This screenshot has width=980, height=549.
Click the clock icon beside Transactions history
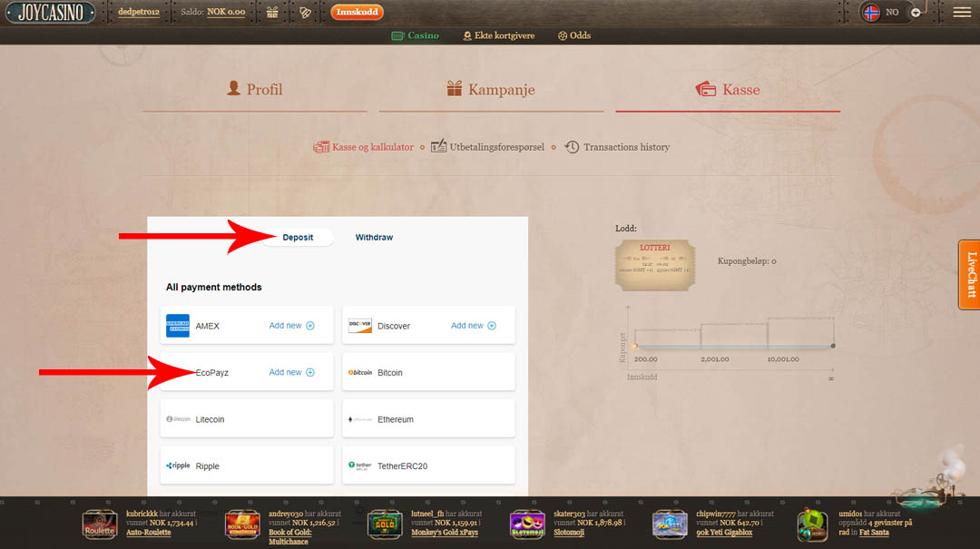coord(572,147)
